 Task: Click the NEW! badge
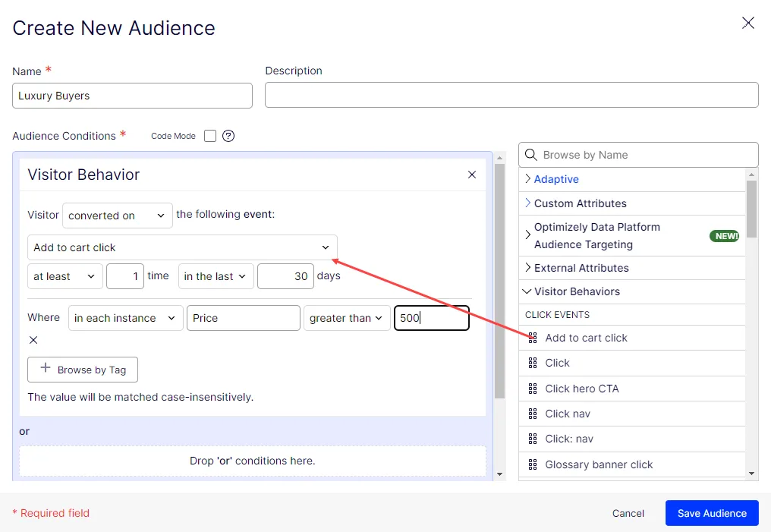coord(725,236)
